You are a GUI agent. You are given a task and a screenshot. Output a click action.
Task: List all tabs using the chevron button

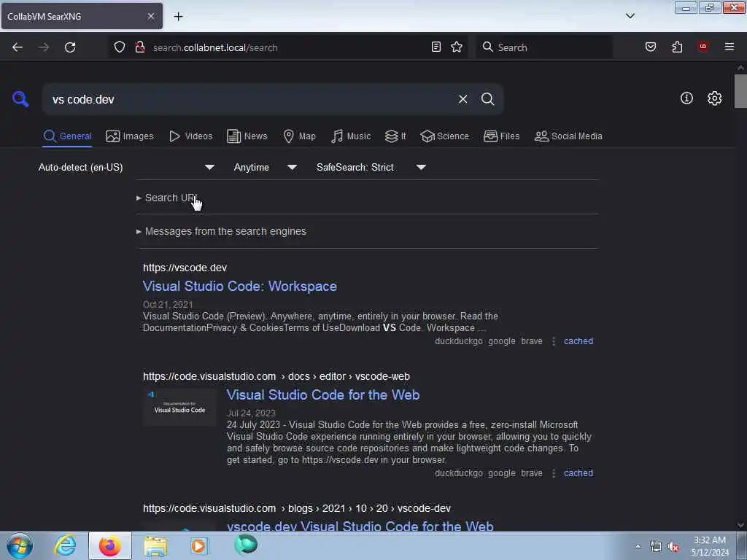click(x=630, y=16)
